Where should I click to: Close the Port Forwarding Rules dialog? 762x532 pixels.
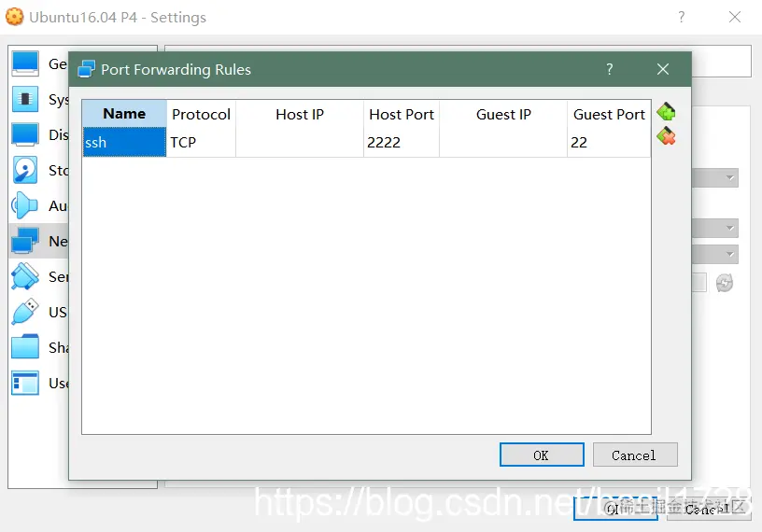pos(663,69)
